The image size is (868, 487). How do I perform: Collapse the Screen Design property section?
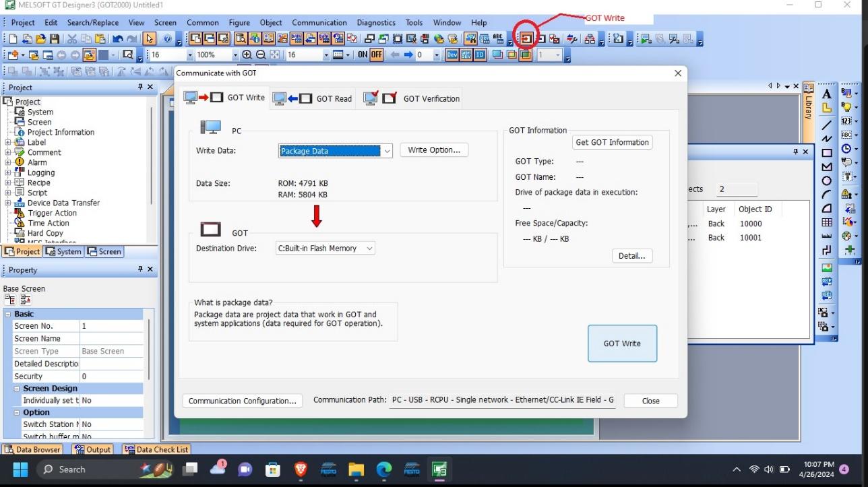17,389
